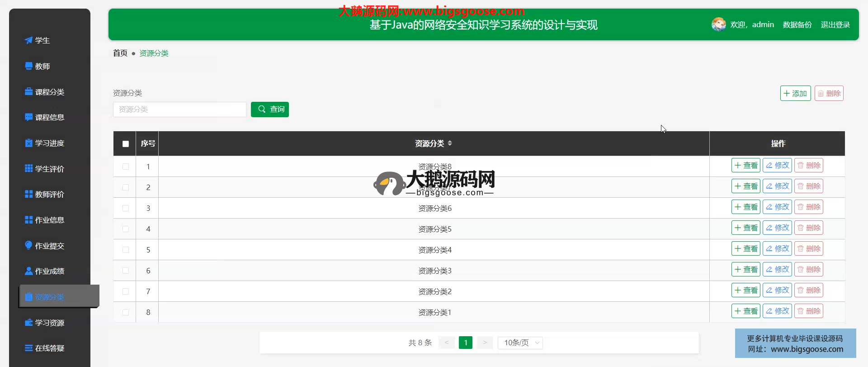Check the checkbox for row 1
The image size is (868, 367).
point(126,167)
